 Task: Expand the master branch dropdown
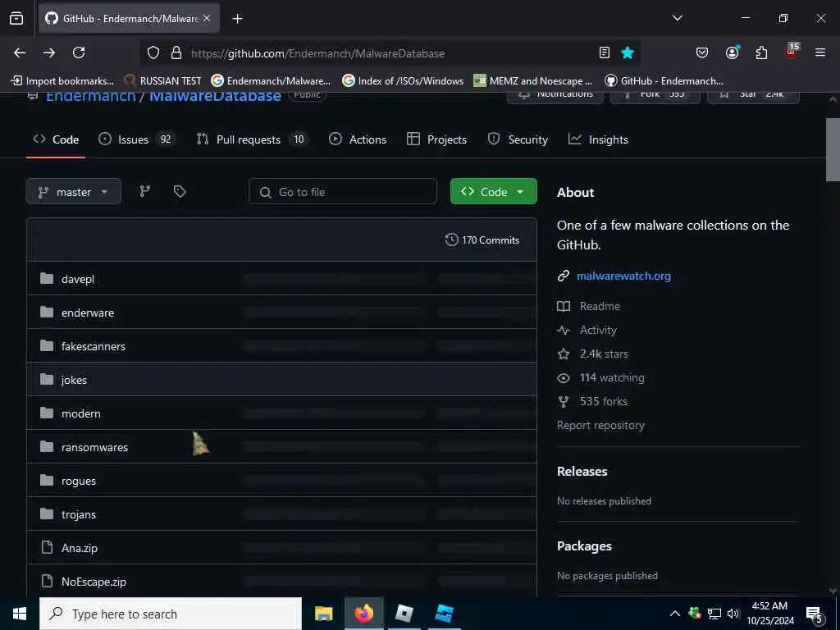[73, 192]
